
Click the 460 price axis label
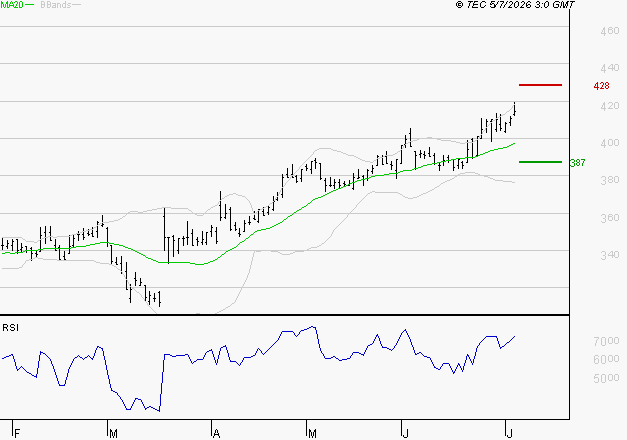(x=610, y=31)
